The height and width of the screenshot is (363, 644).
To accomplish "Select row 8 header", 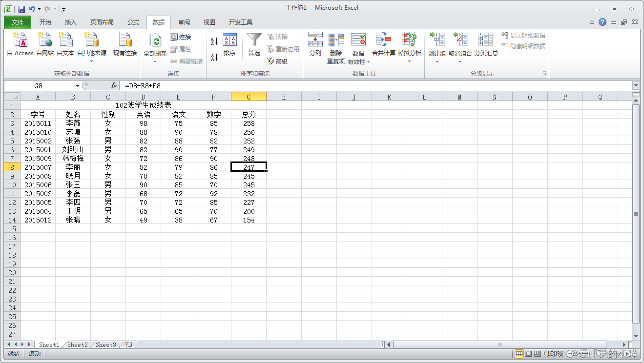I will click(x=12, y=167).
